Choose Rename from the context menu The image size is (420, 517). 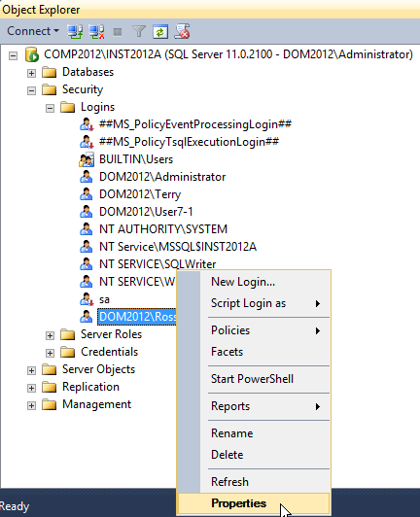(x=254, y=433)
